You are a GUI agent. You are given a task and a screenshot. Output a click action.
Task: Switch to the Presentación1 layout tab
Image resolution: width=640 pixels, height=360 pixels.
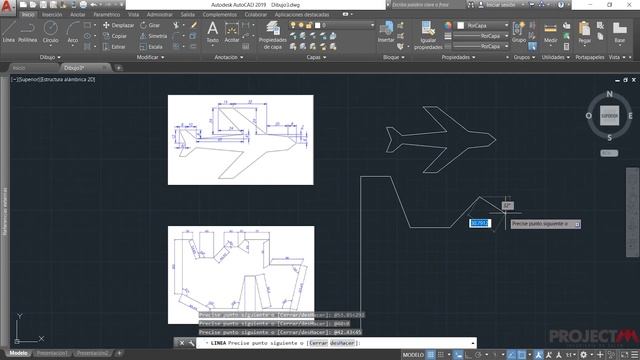52,353
